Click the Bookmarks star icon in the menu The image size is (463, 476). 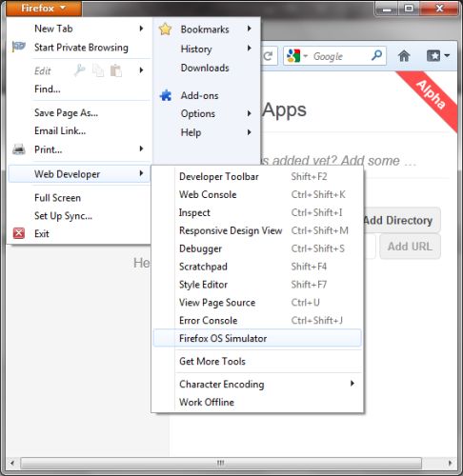tap(165, 30)
